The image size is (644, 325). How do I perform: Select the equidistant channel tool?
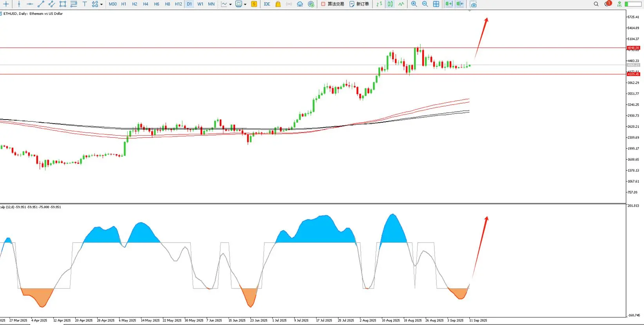coord(52,4)
